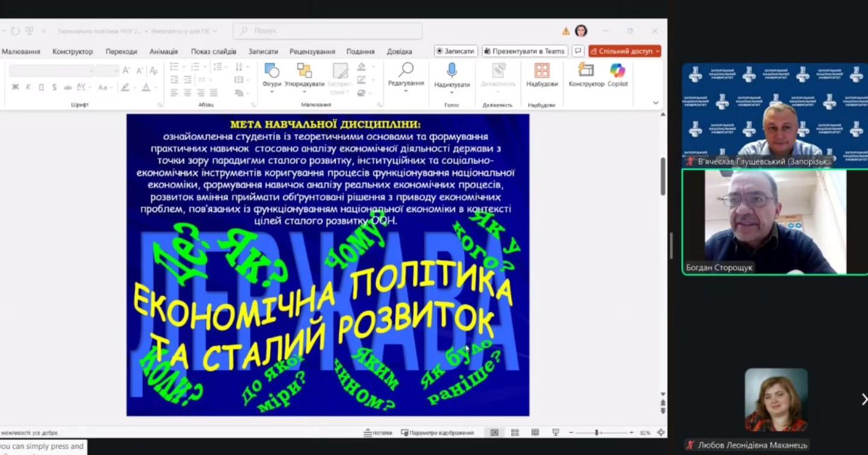Collapse the ribbon using the chevron
The width and height of the screenshot is (868, 455).
(x=655, y=102)
